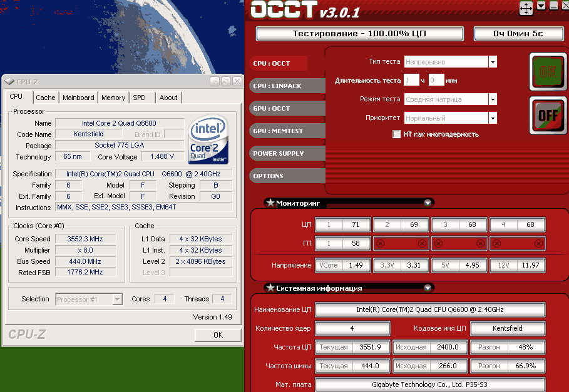The height and width of the screenshot is (392, 569).
Task: Click the Intel Core 2 Quad logo
Action: [208, 138]
